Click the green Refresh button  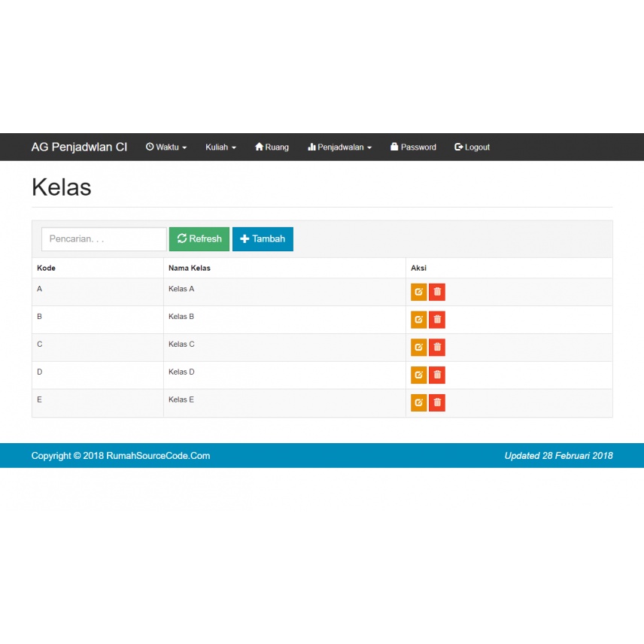[199, 239]
